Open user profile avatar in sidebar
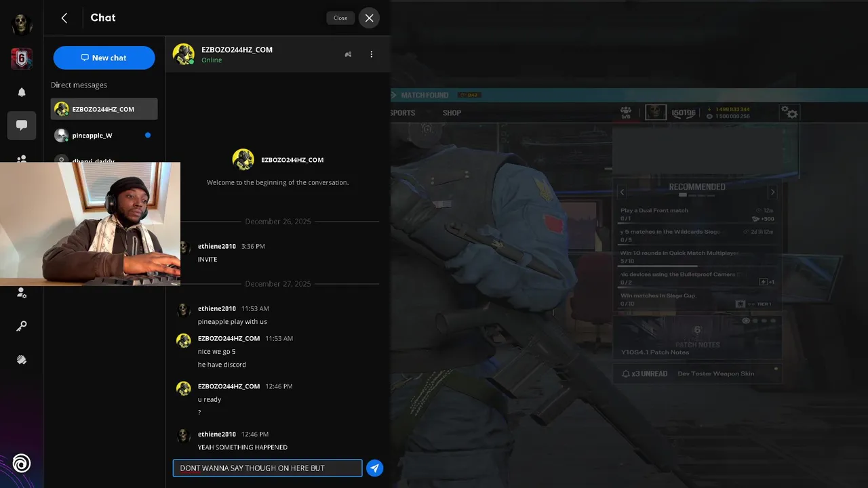868x488 pixels. (22, 24)
